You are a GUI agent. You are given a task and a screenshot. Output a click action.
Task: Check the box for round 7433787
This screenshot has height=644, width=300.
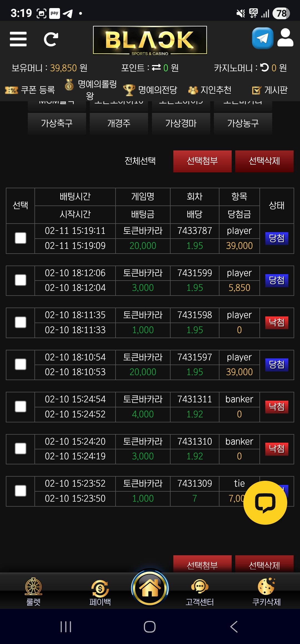[21, 238]
